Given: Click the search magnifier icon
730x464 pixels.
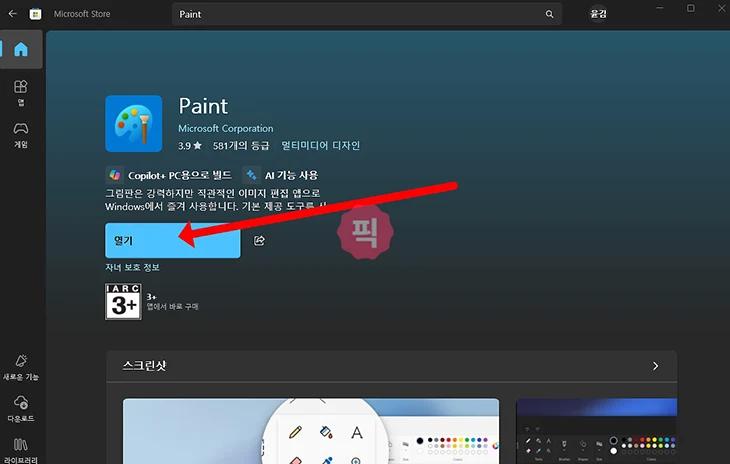Looking at the screenshot, I should click(549, 14).
